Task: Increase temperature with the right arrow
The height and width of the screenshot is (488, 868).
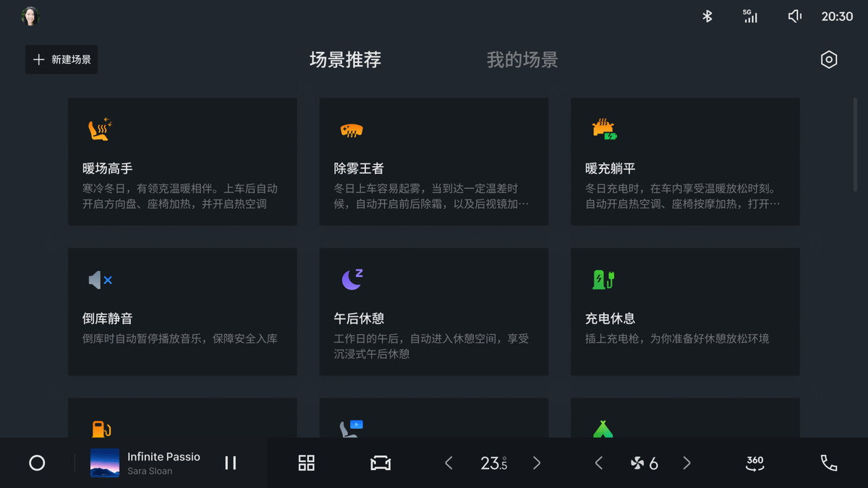Action: pyautogui.click(x=536, y=463)
